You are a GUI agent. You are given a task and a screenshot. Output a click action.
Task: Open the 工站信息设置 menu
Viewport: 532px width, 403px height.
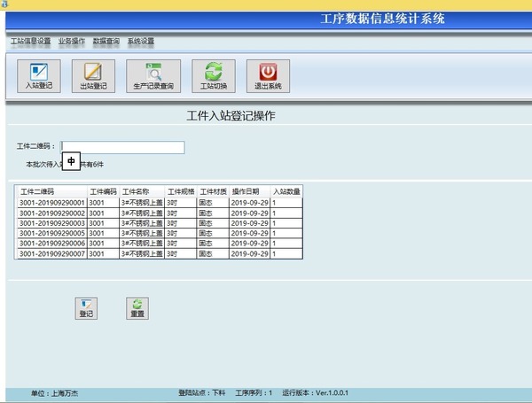click(30, 42)
